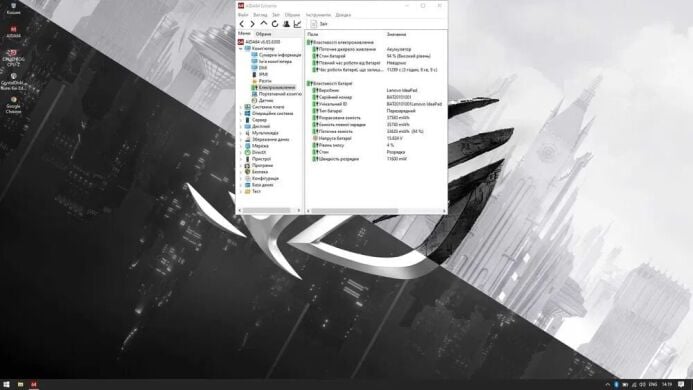The height and width of the screenshot is (390, 693).
Task: Click the up-level arrow toolbar icon
Action: click(263, 23)
